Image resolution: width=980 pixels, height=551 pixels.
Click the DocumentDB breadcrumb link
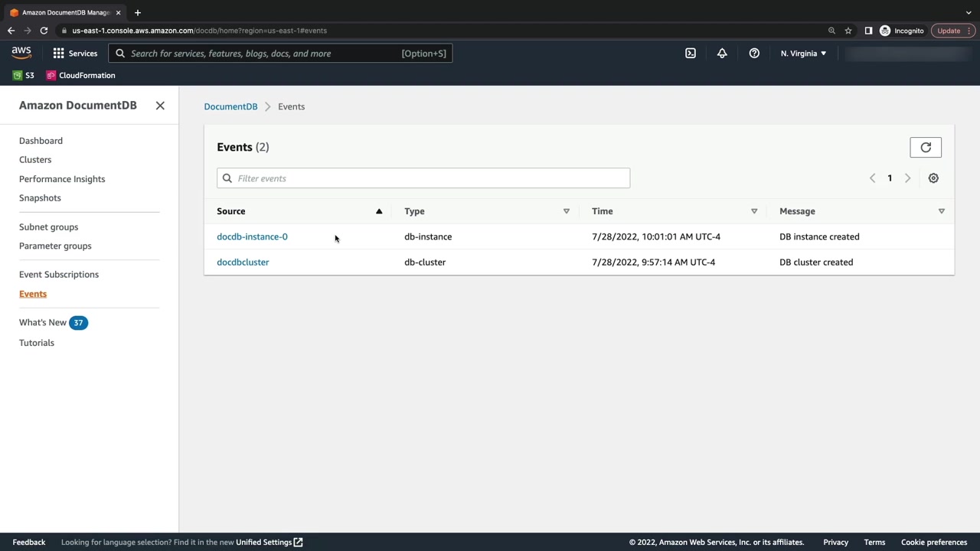[x=230, y=106]
